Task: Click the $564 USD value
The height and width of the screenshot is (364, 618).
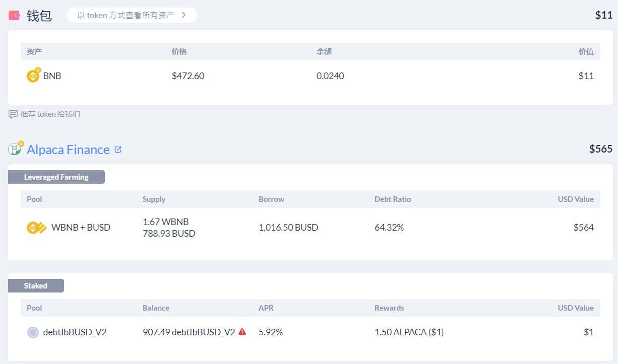Action: click(584, 228)
